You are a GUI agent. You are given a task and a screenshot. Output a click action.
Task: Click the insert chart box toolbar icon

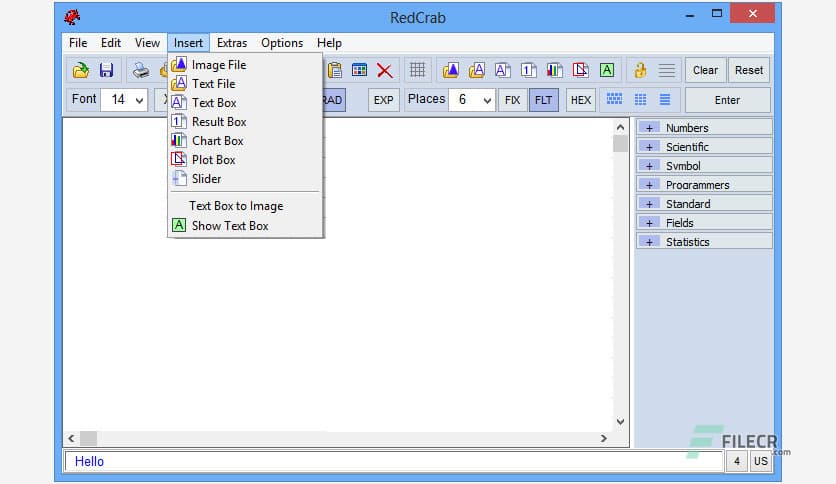554,70
